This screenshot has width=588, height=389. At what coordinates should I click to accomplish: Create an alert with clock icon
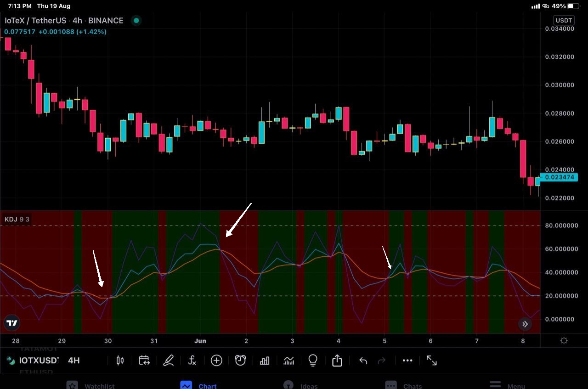(x=240, y=361)
